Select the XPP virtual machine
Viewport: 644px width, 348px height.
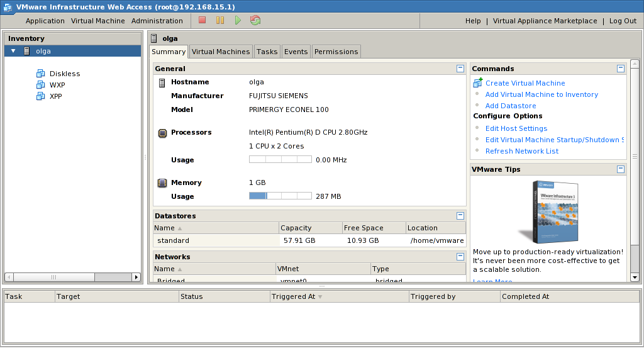pos(55,96)
